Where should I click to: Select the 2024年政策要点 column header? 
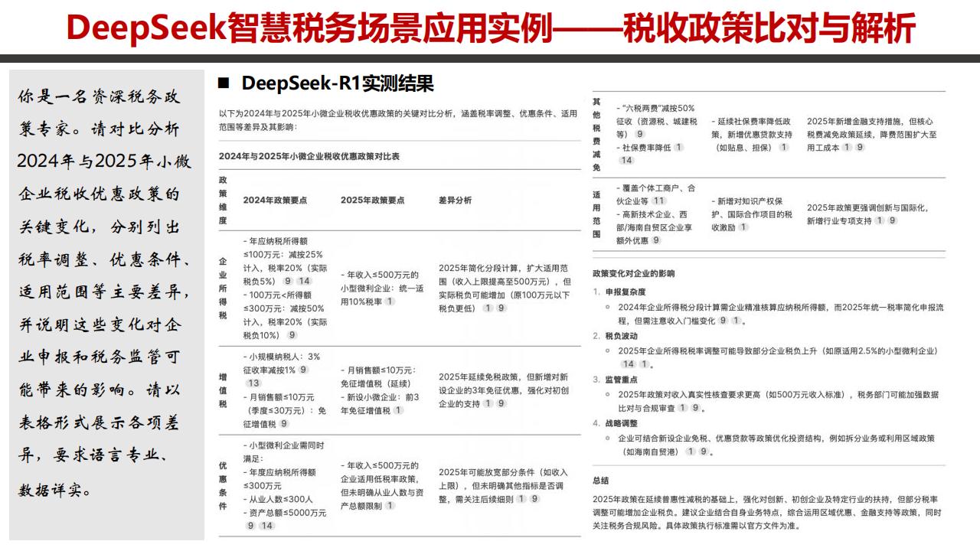(x=275, y=200)
